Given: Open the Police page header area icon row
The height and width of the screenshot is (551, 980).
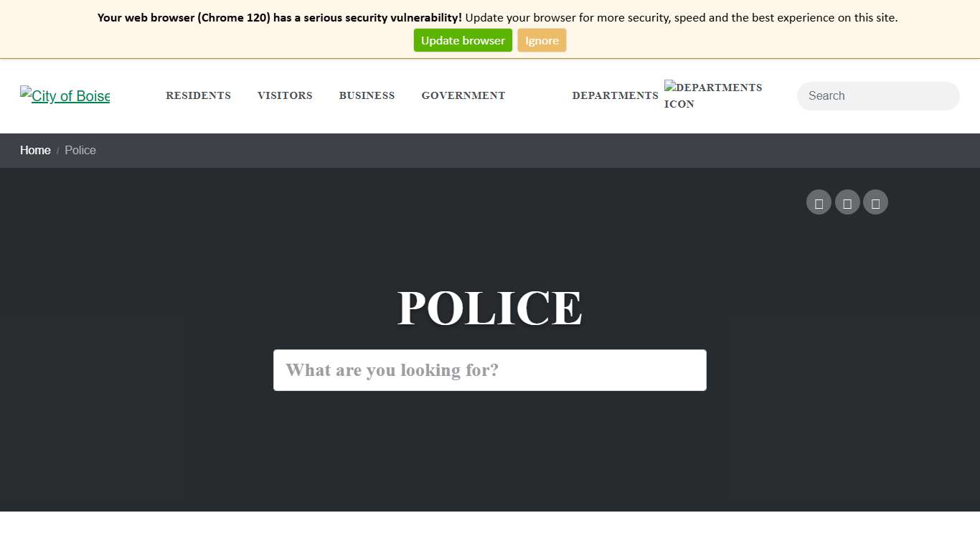Looking at the screenshot, I should (847, 202).
